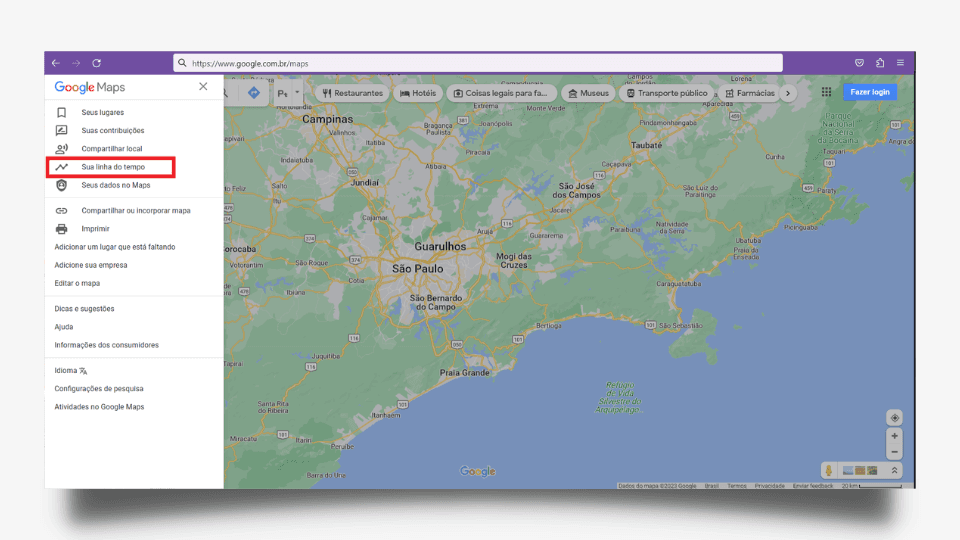The width and height of the screenshot is (960, 540).
Task: Click the browser URL address field
Action: pos(480,63)
